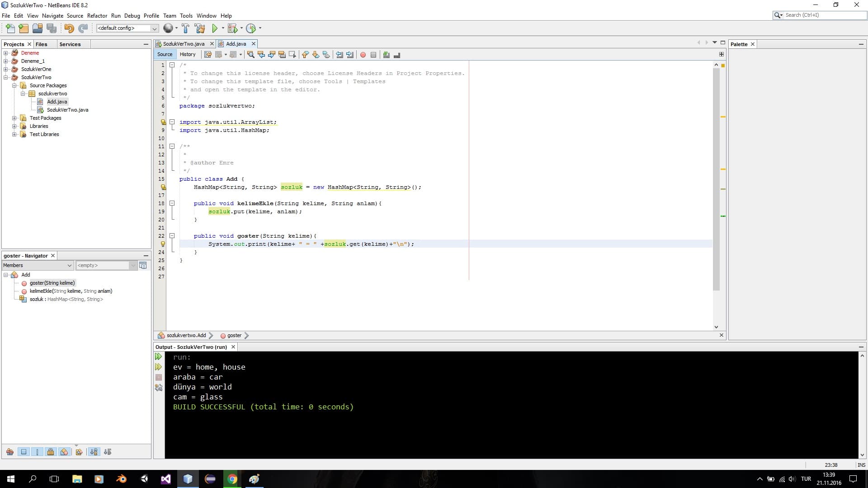This screenshot has width=868, height=488.
Task: Open the Navigate menu
Action: pyautogui.click(x=52, y=15)
